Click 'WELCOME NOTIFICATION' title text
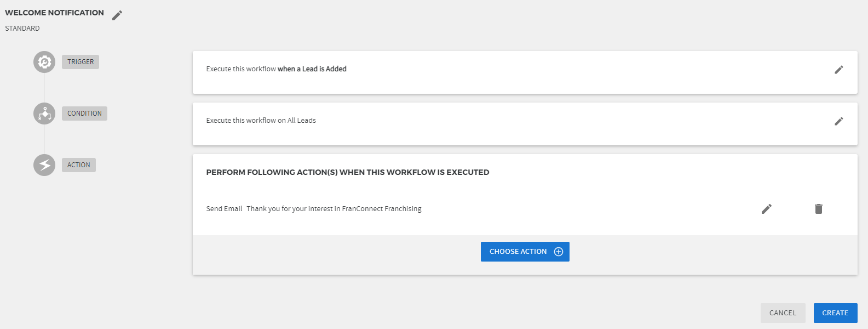The height and width of the screenshot is (329, 868). pyautogui.click(x=54, y=13)
